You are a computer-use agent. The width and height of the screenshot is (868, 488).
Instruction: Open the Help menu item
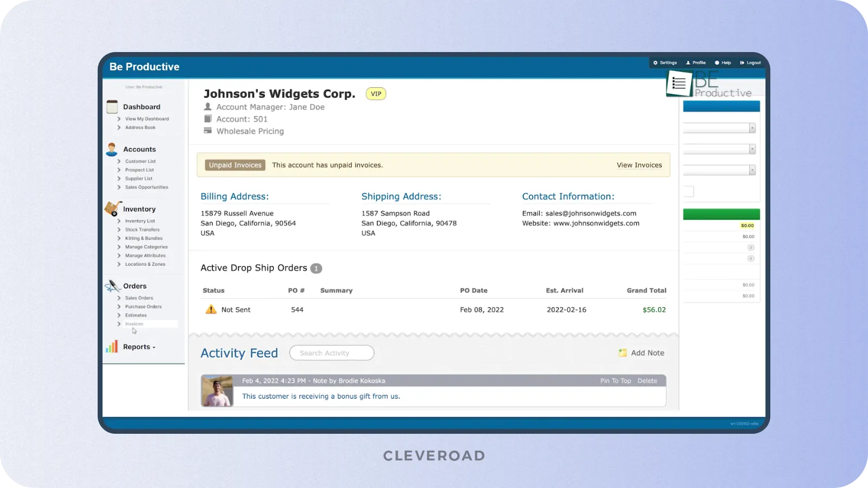point(723,62)
